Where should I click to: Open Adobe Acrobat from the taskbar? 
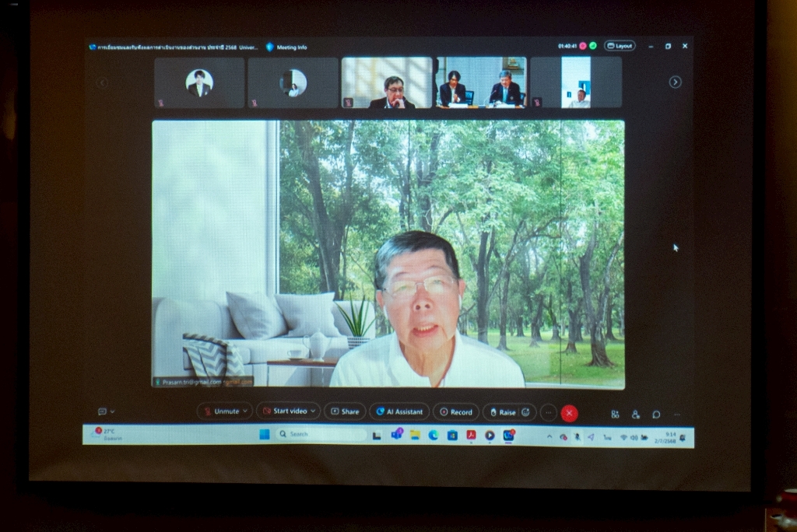471,435
